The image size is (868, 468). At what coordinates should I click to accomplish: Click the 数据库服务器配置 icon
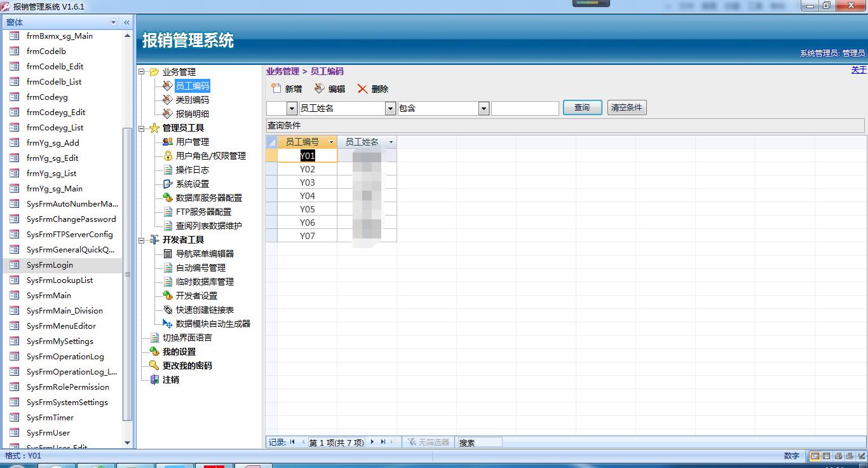pos(168,198)
